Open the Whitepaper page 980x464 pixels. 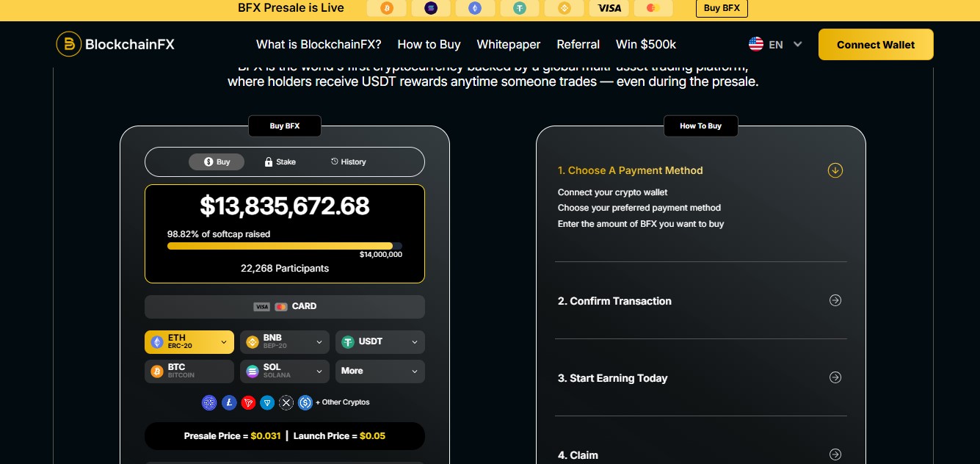coord(508,44)
